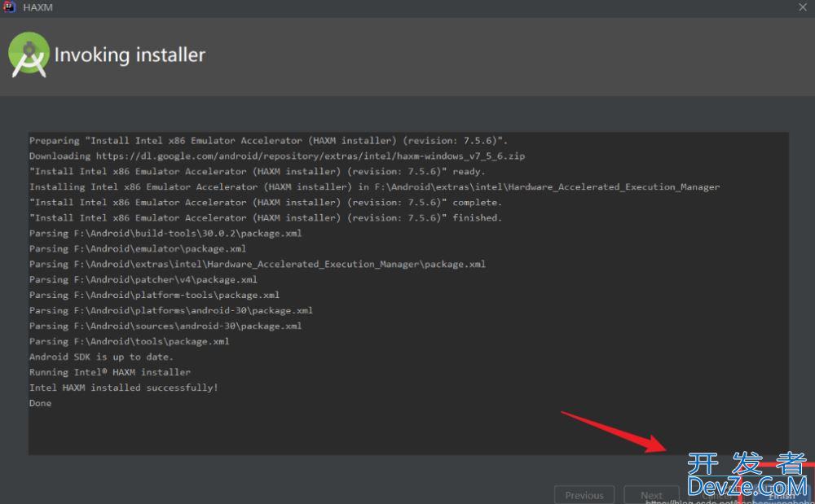This screenshot has width=815, height=504.
Task: Click the Previous button
Action: click(584, 495)
